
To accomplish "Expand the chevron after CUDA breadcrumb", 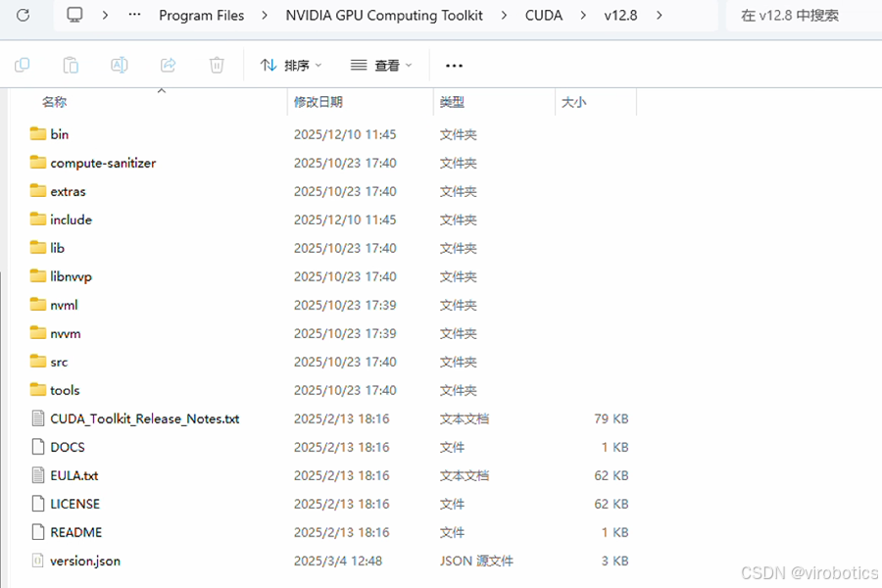I will click(x=583, y=16).
